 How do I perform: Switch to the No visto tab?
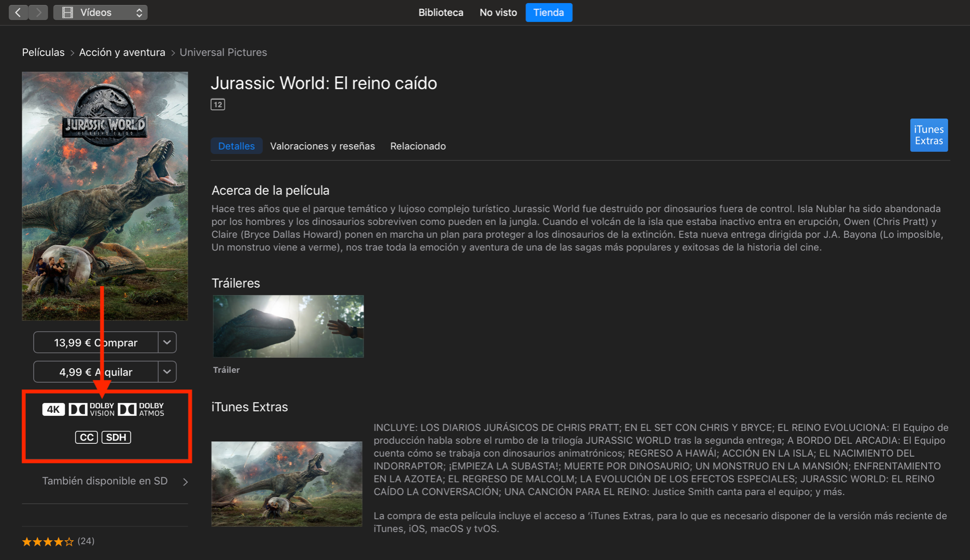click(498, 12)
